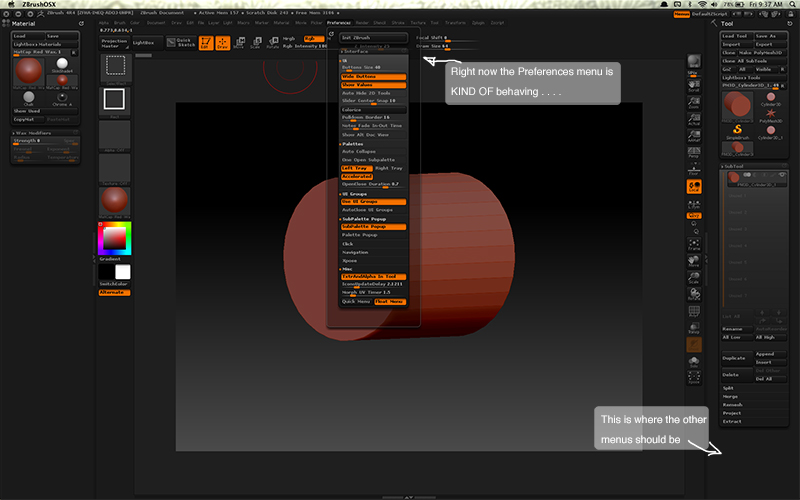This screenshot has width=800, height=500.
Task: Open the Document menu
Action: coord(156,23)
